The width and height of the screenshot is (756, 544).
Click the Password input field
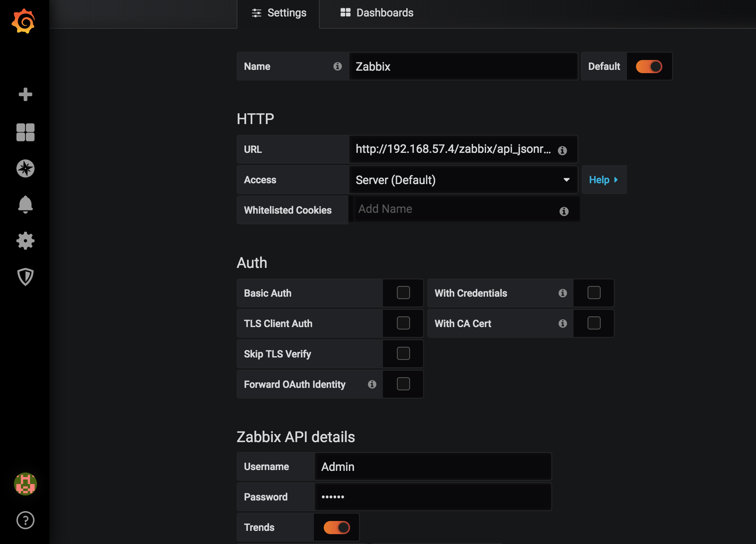click(433, 497)
